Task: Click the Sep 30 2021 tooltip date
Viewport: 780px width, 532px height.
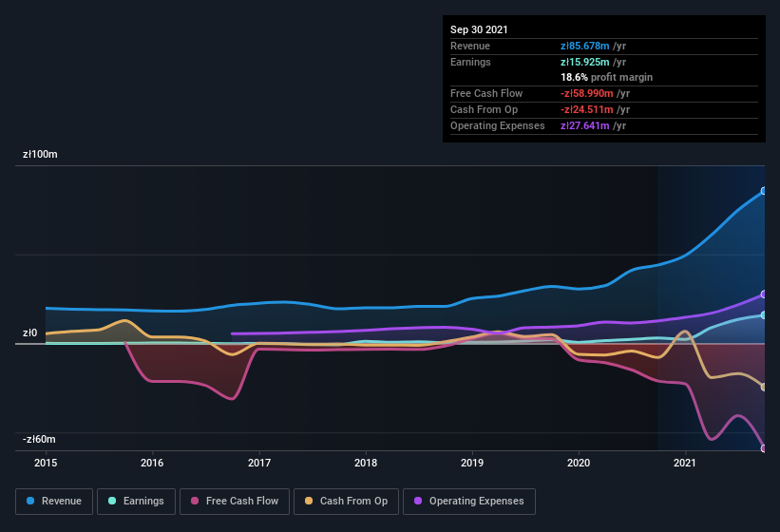Action: tap(479, 29)
